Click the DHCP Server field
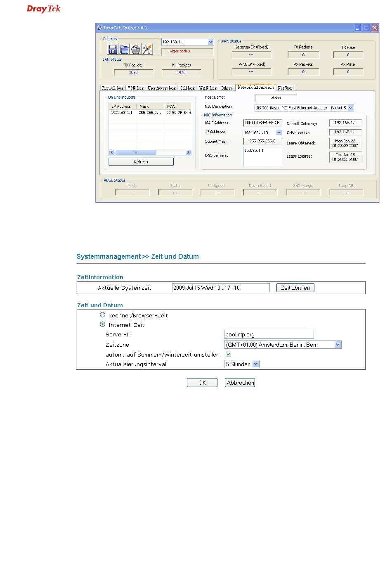Image resolution: width=392 pixels, height=577 pixels. point(345,132)
